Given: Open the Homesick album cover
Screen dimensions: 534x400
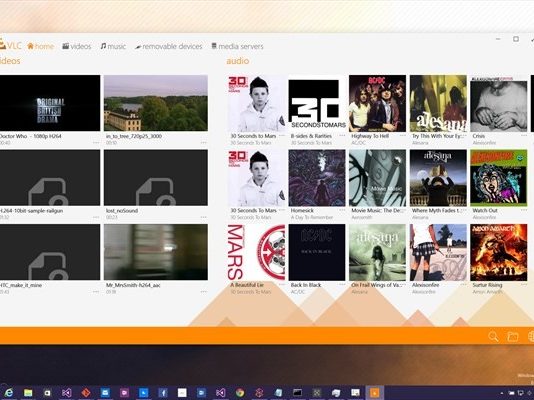Looking at the screenshot, I should click(x=317, y=178).
